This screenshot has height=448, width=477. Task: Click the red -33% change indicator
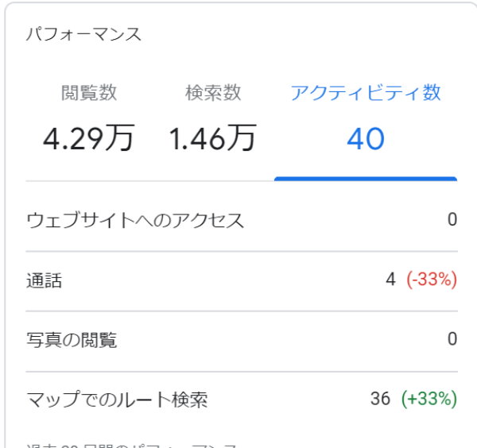pos(432,280)
